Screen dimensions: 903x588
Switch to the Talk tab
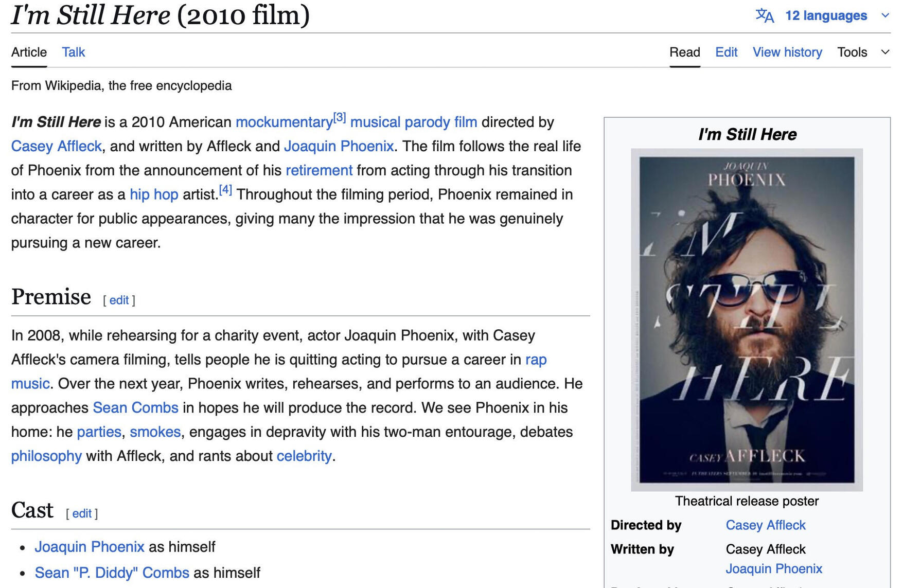point(73,52)
